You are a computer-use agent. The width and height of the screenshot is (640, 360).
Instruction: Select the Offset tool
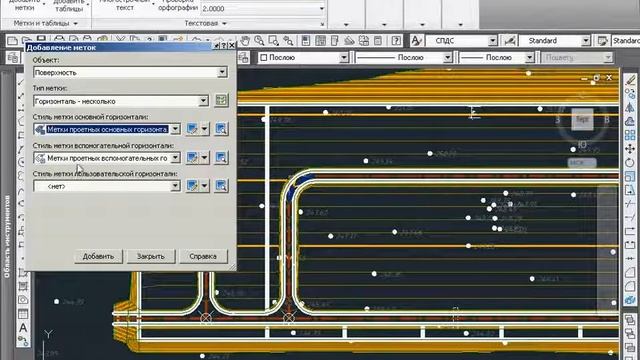coord(630,121)
